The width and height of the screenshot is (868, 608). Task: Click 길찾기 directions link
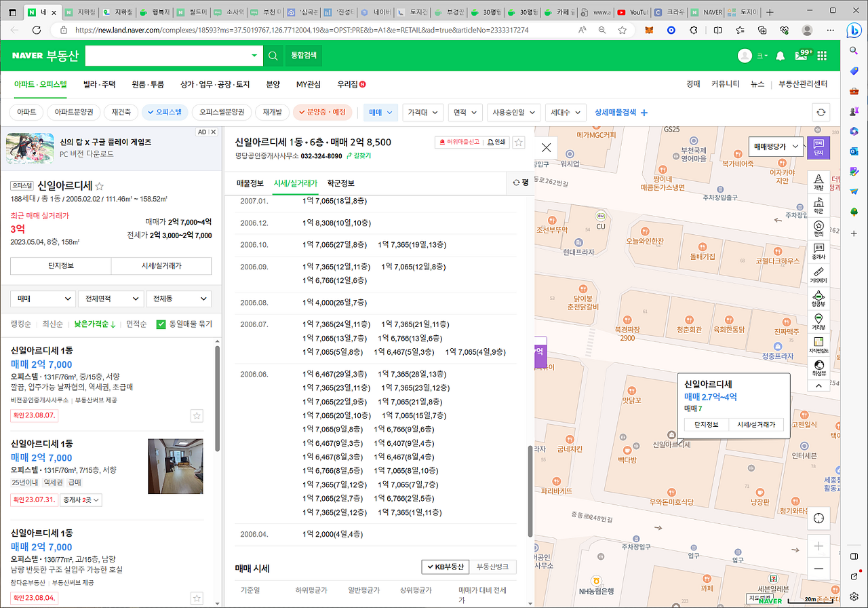[x=359, y=156]
